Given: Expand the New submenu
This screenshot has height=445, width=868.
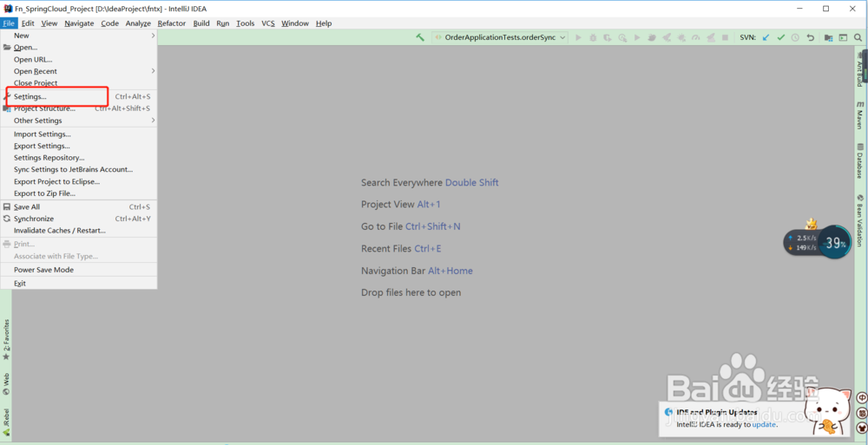Looking at the screenshot, I should (x=79, y=36).
